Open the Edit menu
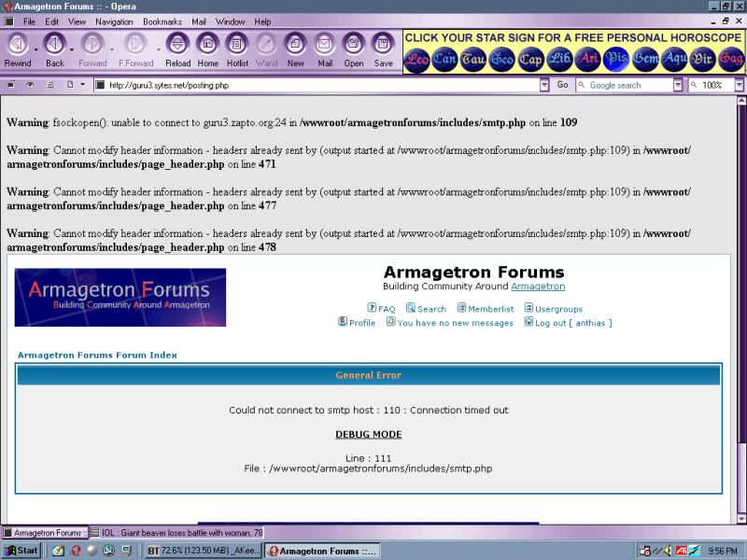 51,21
